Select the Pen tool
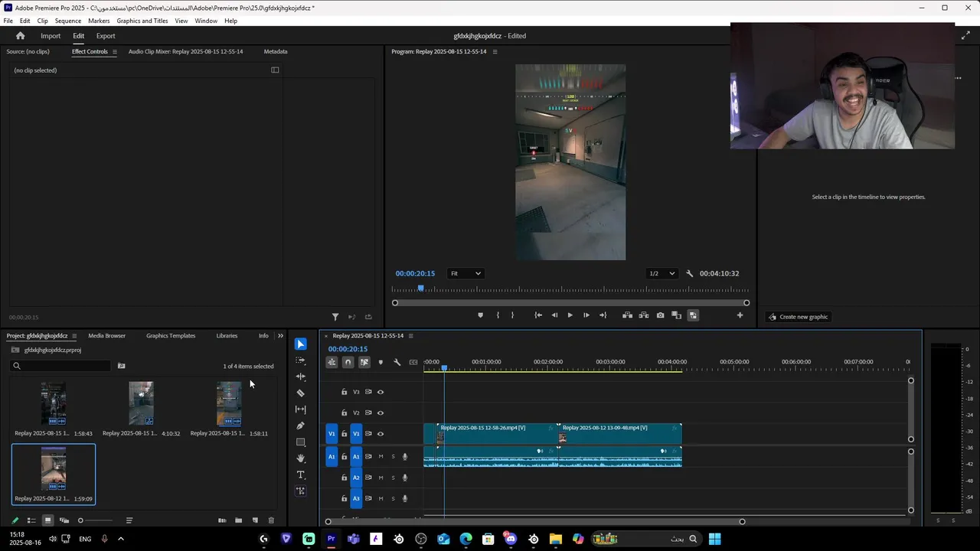Image resolution: width=980 pixels, height=551 pixels. (301, 425)
